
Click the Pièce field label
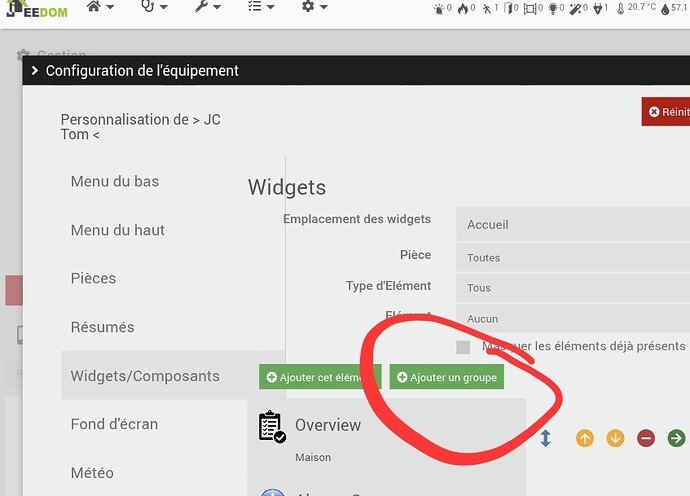coord(415,255)
